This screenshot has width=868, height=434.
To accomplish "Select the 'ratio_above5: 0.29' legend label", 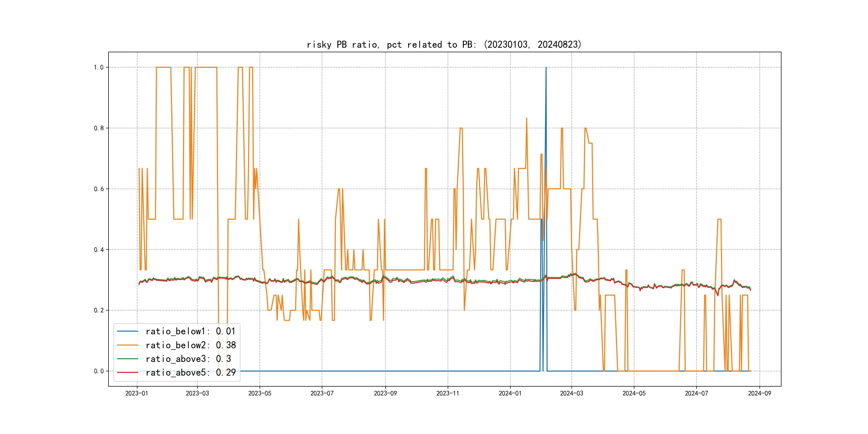I will tap(190, 373).
